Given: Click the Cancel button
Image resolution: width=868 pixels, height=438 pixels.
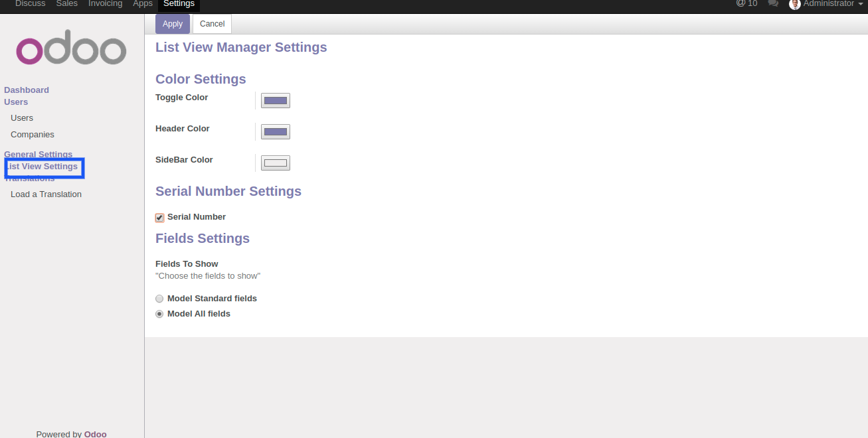Looking at the screenshot, I should 212,24.
